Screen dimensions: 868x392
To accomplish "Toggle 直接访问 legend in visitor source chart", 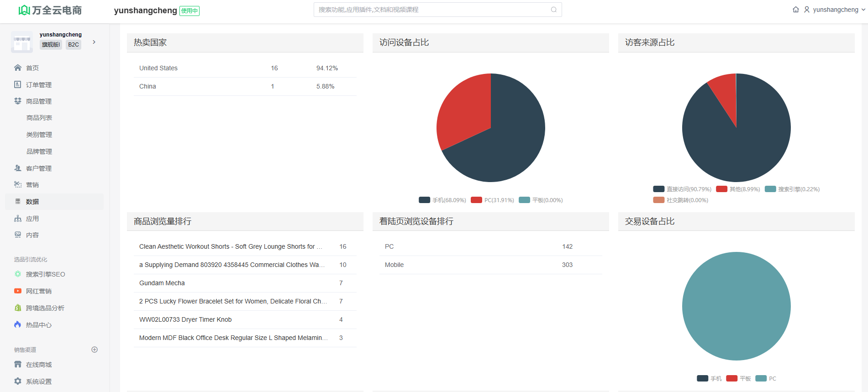I will point(682,189).
